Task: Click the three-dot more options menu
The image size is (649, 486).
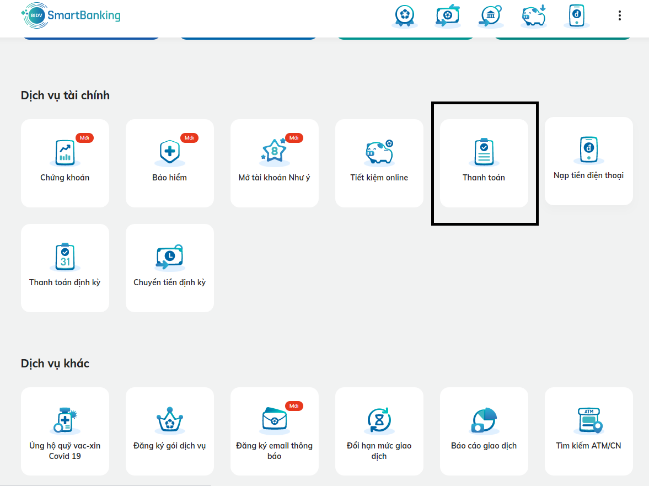Action: pos(620,15)
